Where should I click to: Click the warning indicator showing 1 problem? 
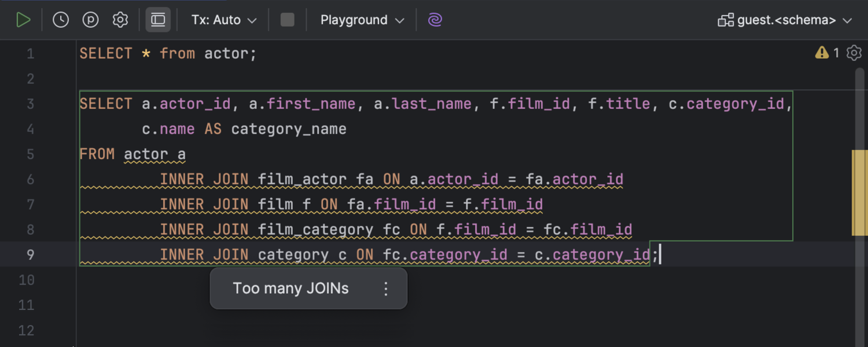coord(827,53)
